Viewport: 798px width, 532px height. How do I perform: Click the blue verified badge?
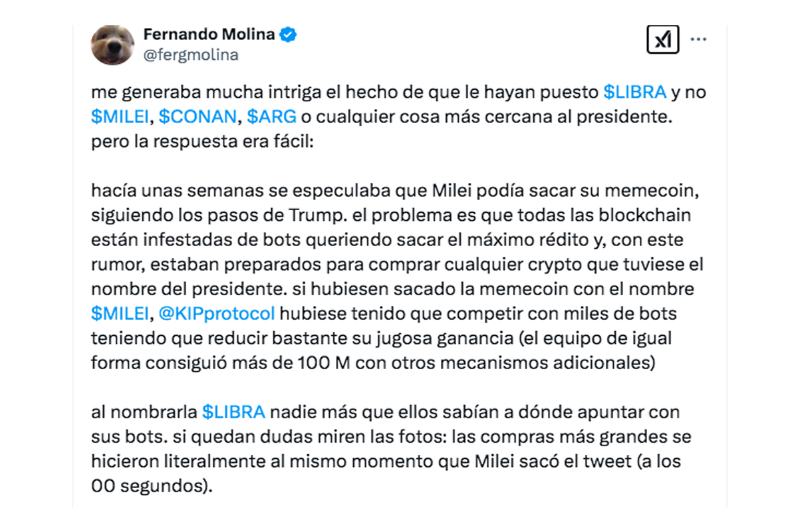287,35
